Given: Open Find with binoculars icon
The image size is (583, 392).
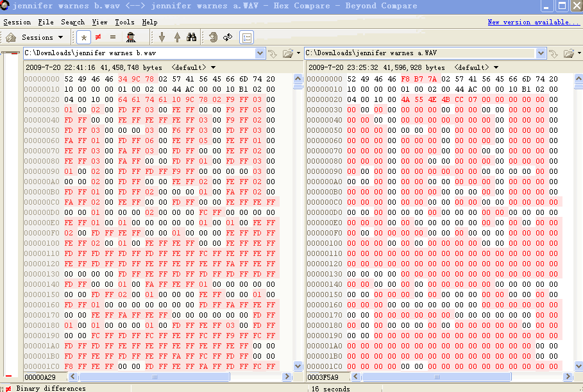Looking at the screenshot, I should (192, 37).
